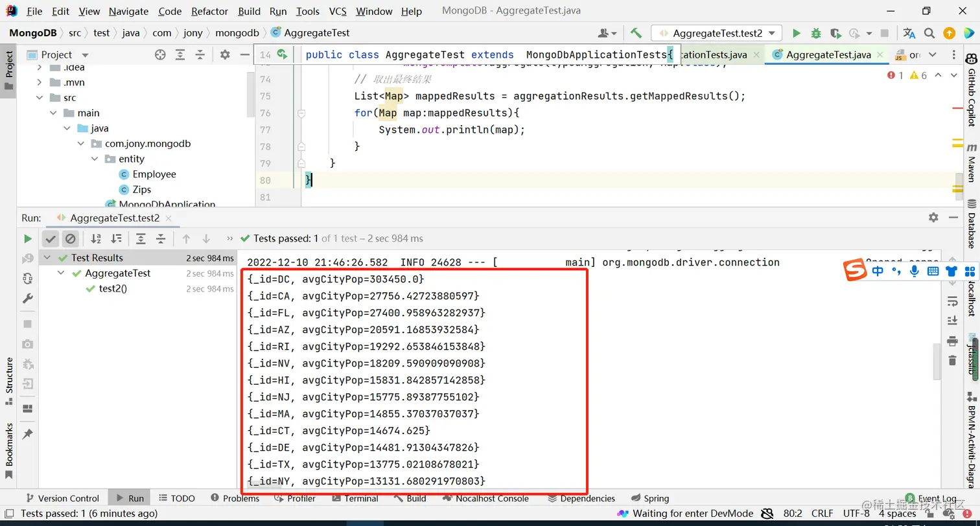
Task: Open Project panel settings gear
Action: 225,55
